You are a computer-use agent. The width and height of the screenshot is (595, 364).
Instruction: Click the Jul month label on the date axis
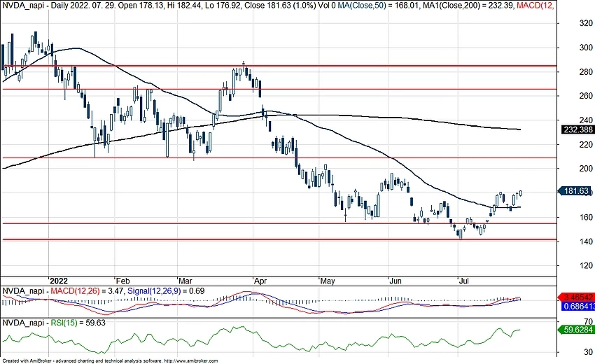point(463,281)
